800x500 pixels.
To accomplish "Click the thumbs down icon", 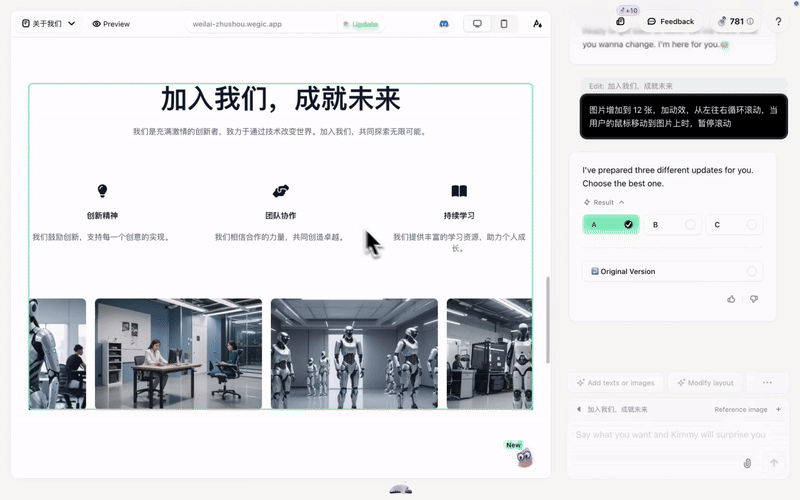I will tap(754, 299).
